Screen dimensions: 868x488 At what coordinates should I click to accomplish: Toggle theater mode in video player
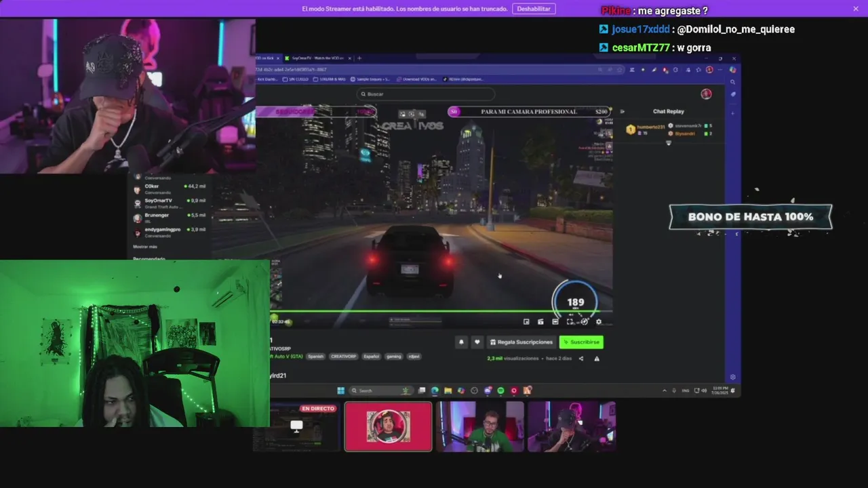[555, 322]
